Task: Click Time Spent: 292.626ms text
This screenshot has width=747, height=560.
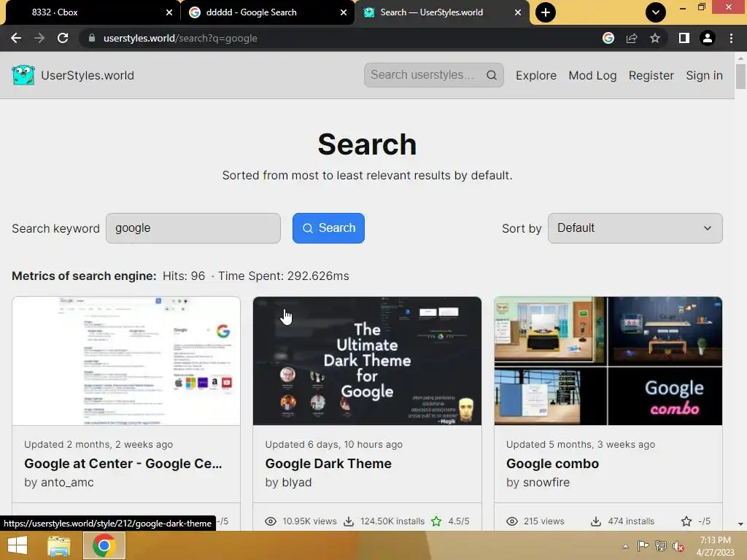Action: click(284, 276)
